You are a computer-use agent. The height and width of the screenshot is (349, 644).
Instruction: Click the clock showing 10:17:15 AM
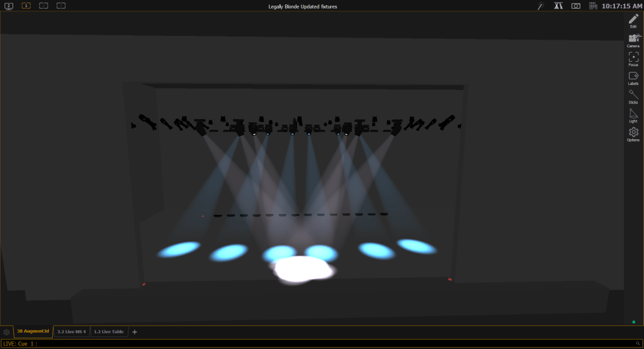point(621,6)
